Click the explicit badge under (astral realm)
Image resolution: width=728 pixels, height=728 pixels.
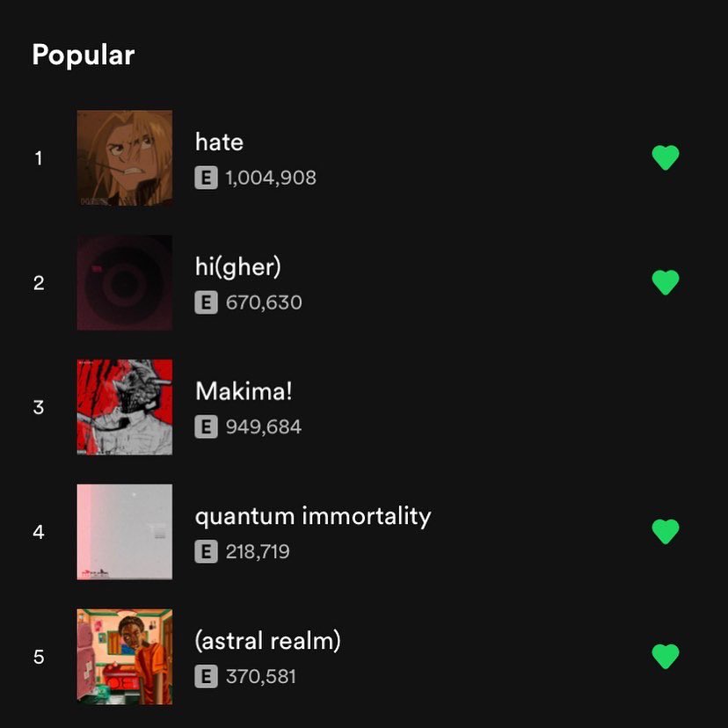point(206,677)
